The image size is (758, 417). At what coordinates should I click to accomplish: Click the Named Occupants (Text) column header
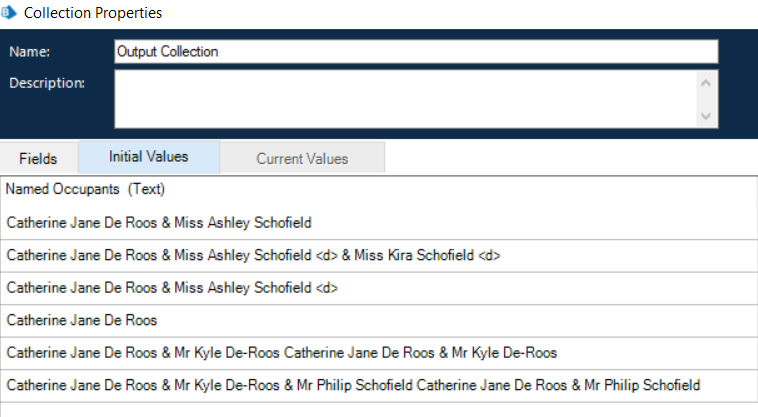pos(85,189)
